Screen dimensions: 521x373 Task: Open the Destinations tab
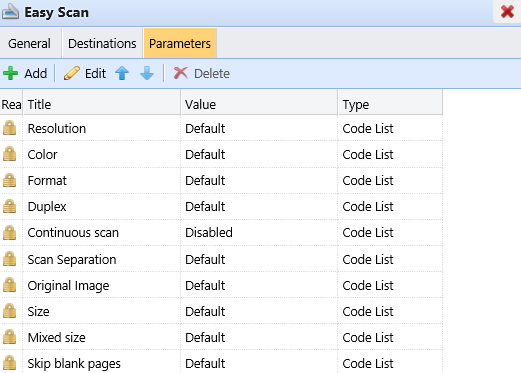click(x=102, y=44)
